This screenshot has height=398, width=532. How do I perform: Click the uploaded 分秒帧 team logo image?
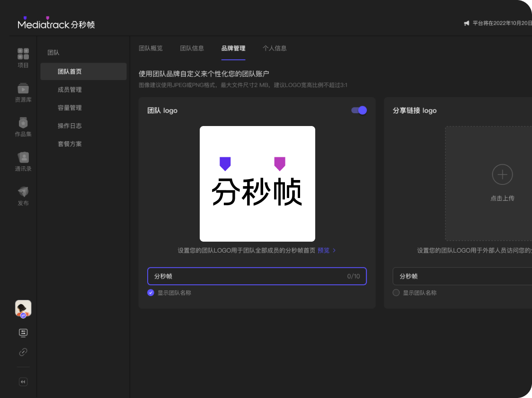(x=257, y=184)
